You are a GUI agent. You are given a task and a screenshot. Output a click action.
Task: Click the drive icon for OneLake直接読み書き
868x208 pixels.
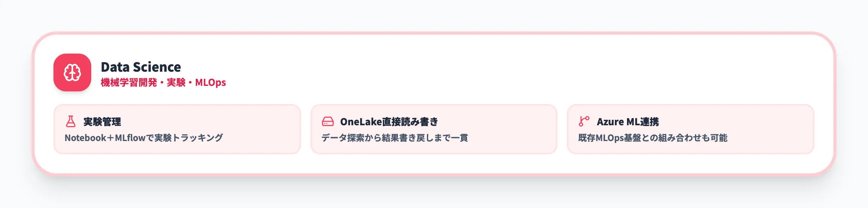point(327,121)
